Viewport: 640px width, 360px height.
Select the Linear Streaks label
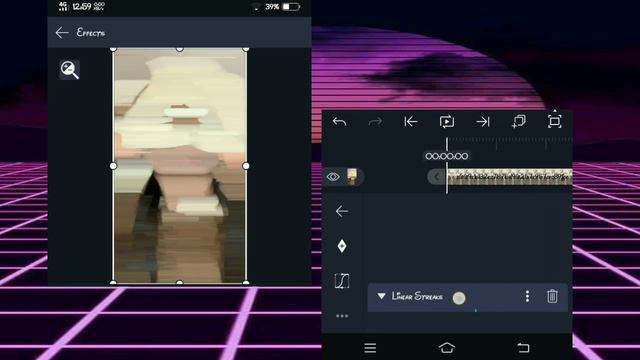pyautogui.click(x=417, y=296)
